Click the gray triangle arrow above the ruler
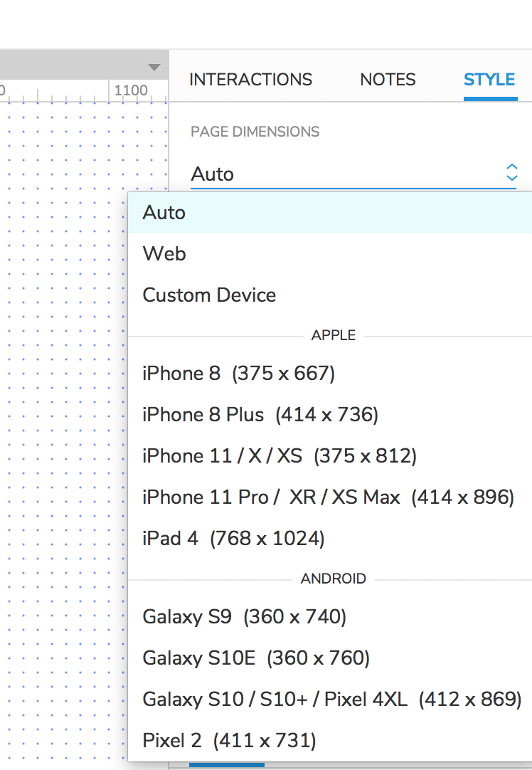 click(154, 68)
